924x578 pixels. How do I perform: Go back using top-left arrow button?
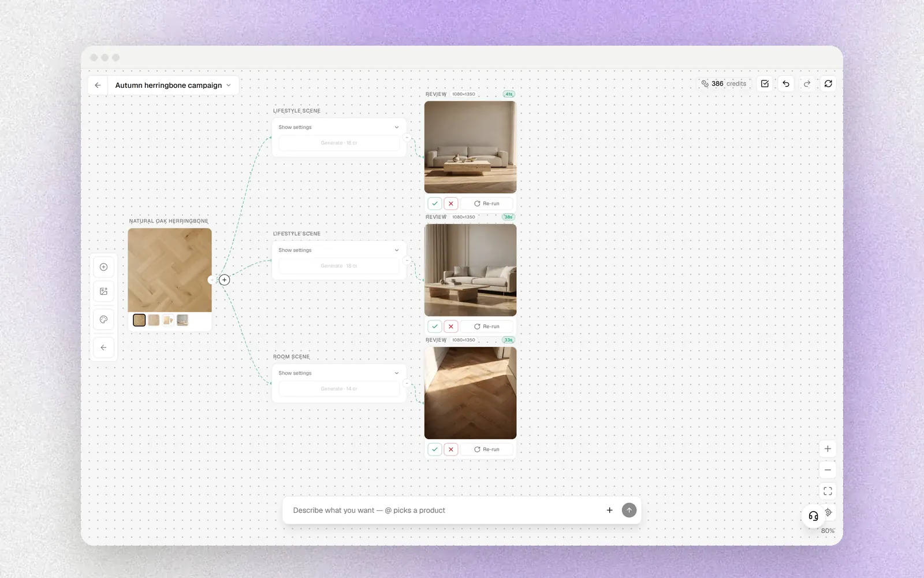tap(98, 85)
